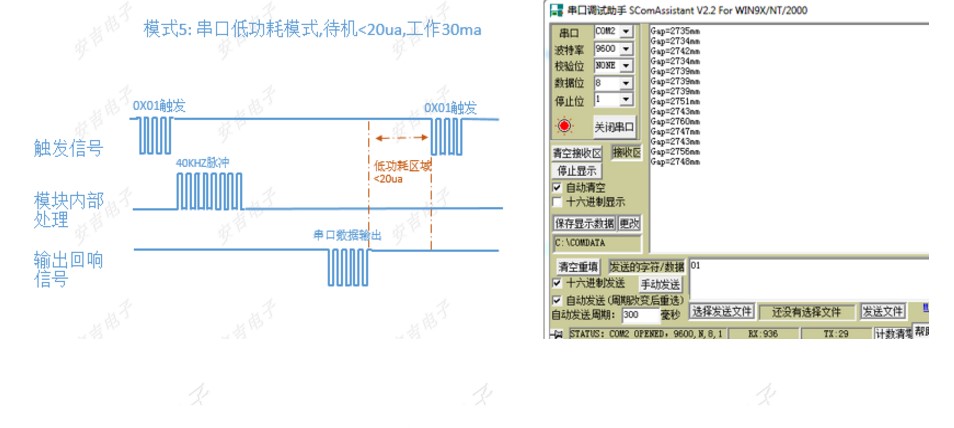
Task: Enable the 十六进制显示 checkbox
Action: [x=558, y=201]
